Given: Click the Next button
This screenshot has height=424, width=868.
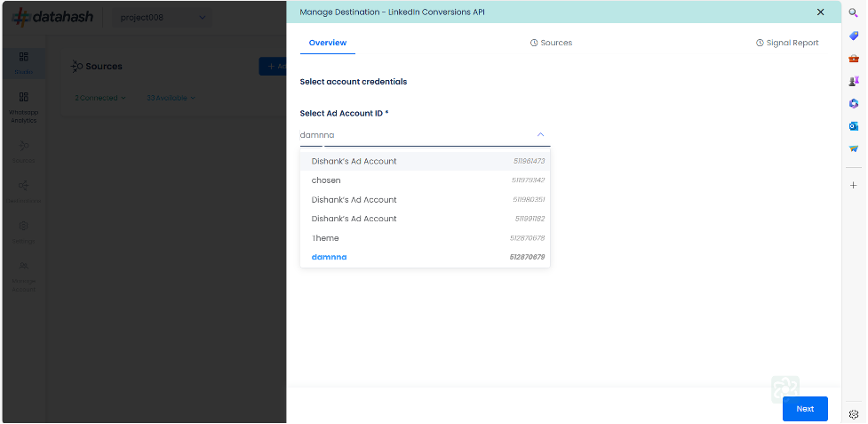Looking at the screenshot, I should click(805, 409).
